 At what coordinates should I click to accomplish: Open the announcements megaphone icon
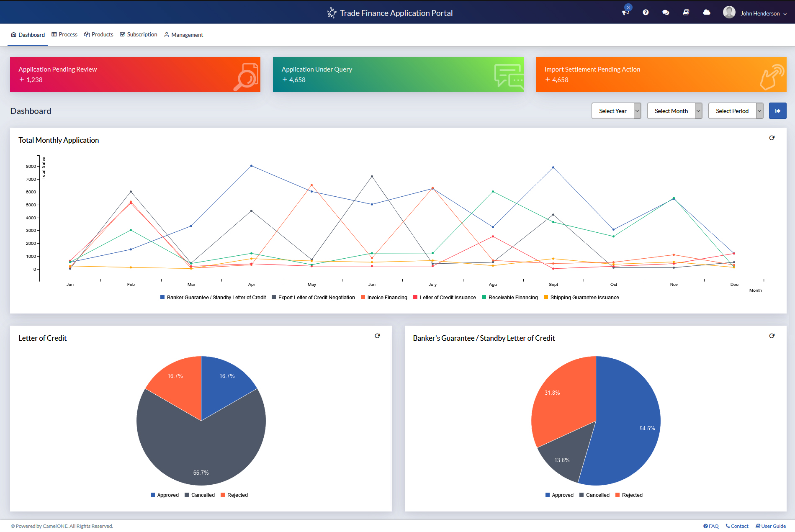click(x=625, y=13)
